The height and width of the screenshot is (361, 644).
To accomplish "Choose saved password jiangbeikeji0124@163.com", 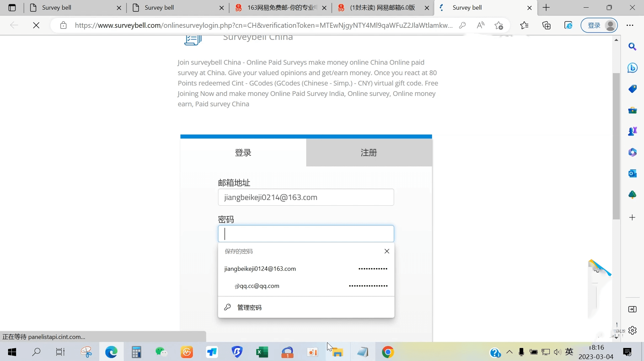I will tap(306, 269).
